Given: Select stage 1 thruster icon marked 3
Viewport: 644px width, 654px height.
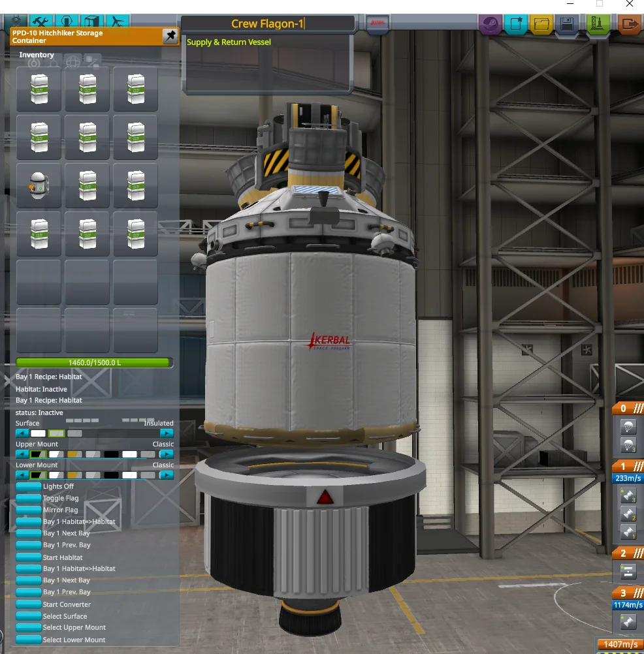Looking at the screenshot, I should click(628, 495).
